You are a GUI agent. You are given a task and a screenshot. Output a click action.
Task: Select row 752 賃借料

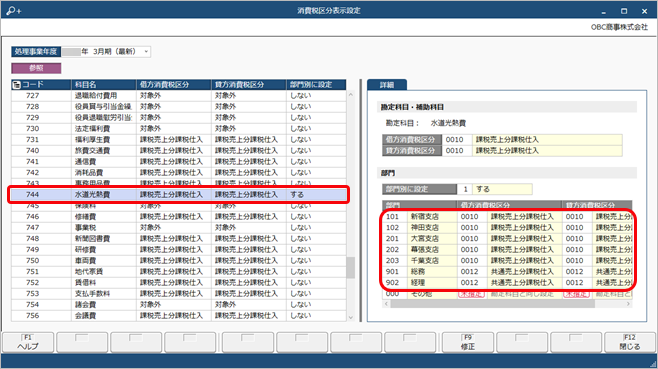tap(179, 283)
